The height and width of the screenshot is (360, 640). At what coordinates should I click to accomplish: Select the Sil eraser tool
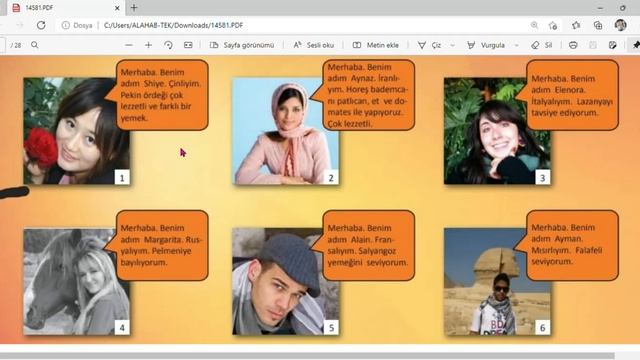[x=542, y=45]
